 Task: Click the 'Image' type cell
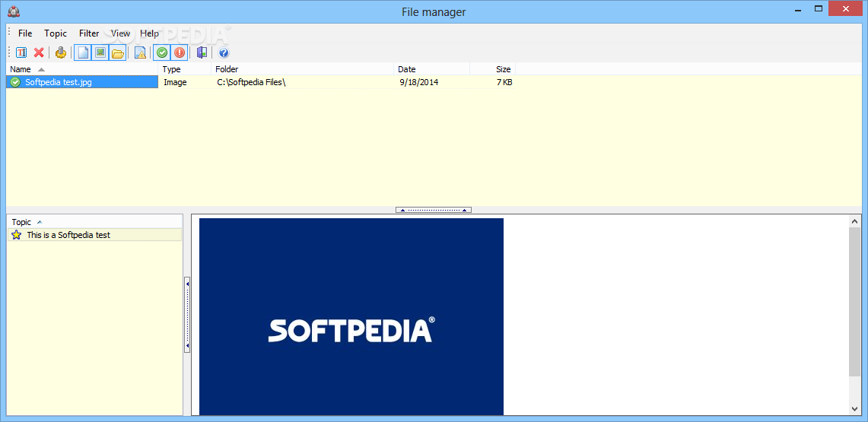175,82
